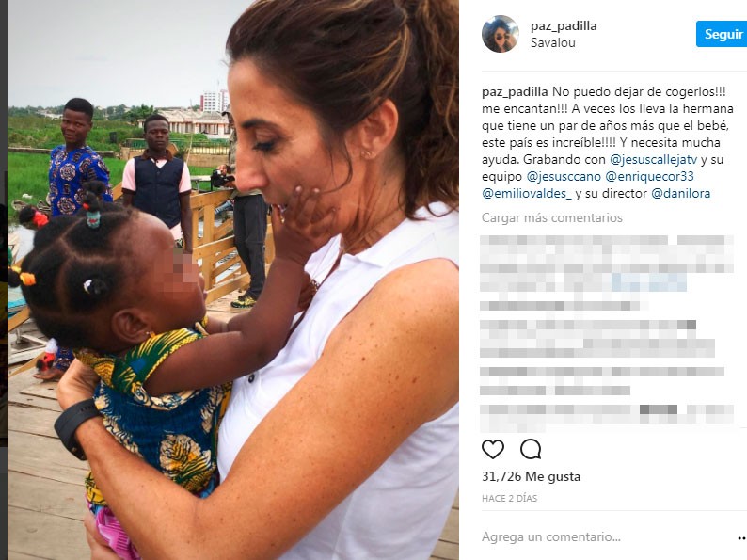Open the blurred highlighted link in first comment
Viewport: 747px width, 560px height.
tap(649, 283)
